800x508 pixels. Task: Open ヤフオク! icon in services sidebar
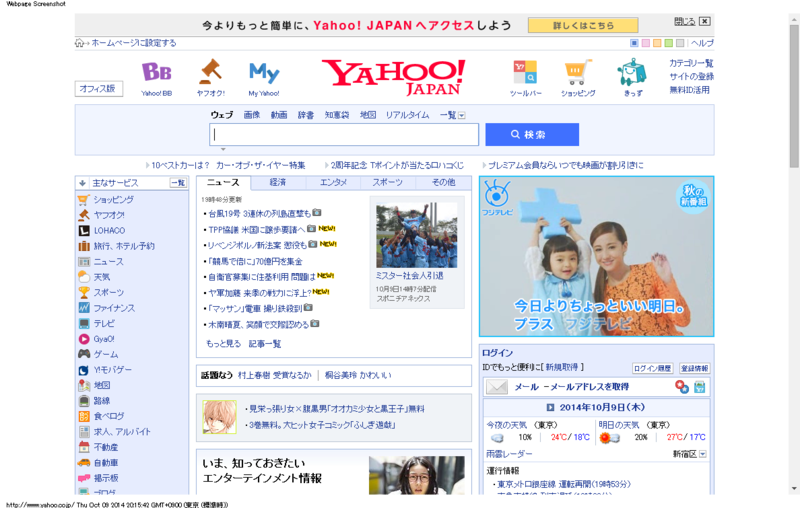[x=84, y=215]
